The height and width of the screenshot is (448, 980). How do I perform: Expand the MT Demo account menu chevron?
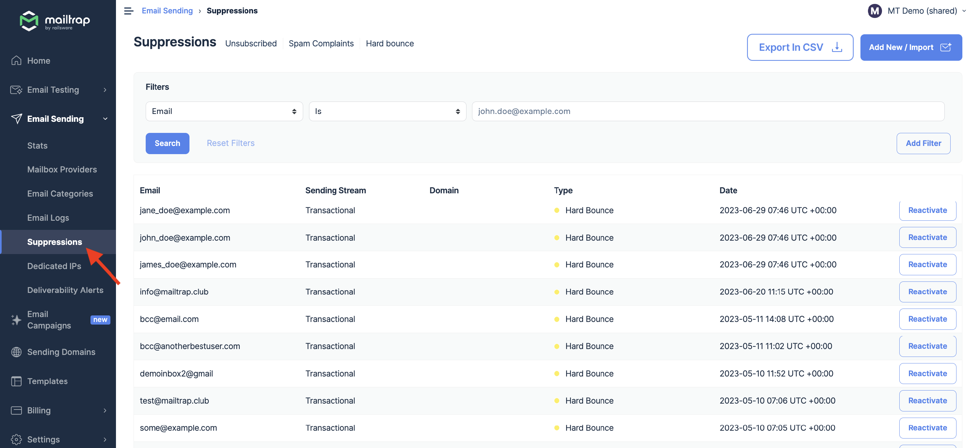coord(964,11)
